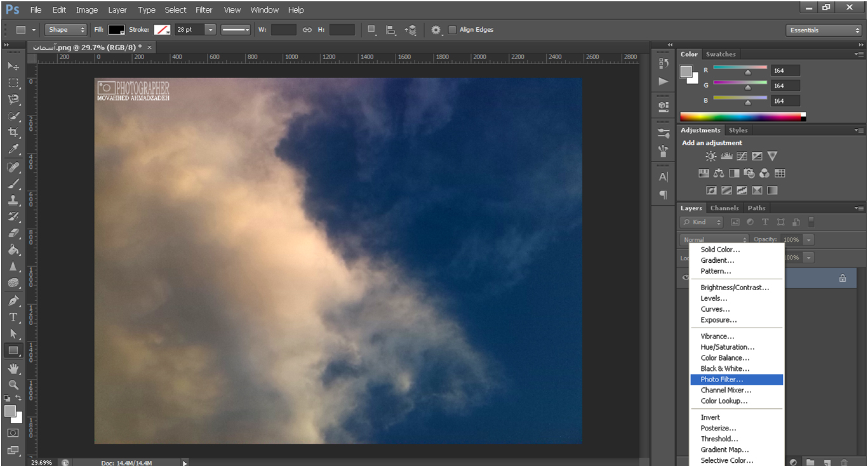The width and height of the screenshot is (868, 466).
Task: Select the Spot Healing Brush tool
Action: coord(13,168)
